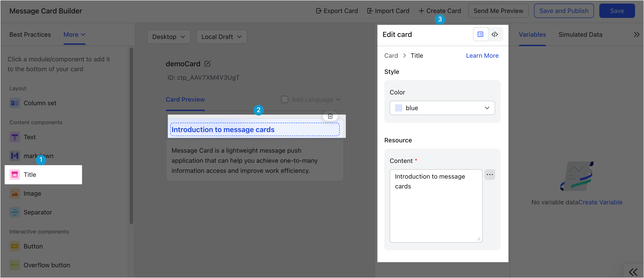Click Save and Publish button
The image size is (644, 278).
(x=564, y=11)
